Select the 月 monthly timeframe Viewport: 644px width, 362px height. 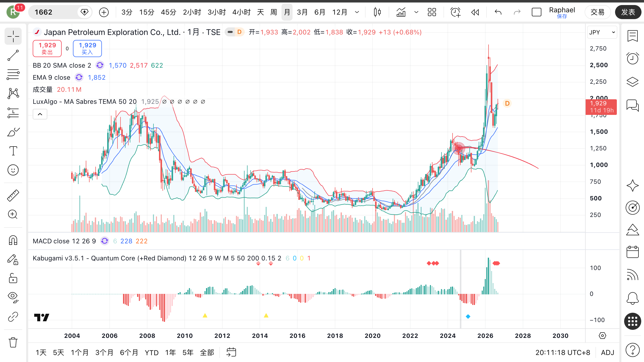(x=287, y=12)
